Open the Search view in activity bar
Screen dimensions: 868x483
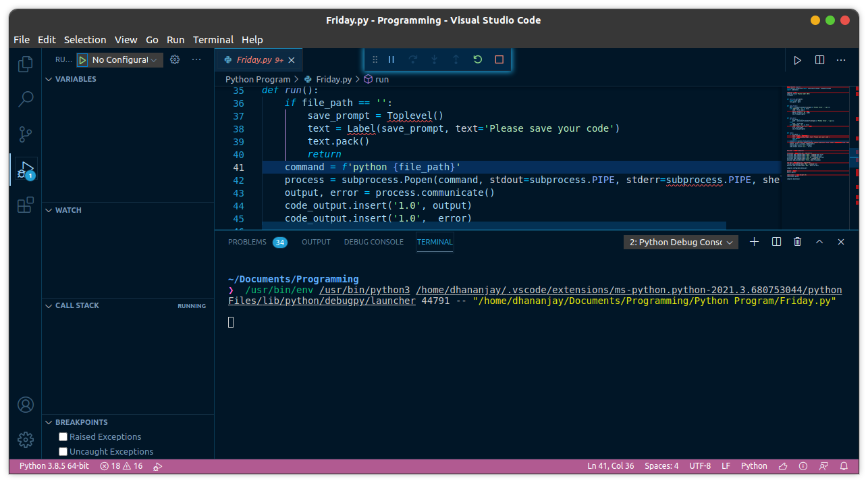click(x=25, y=99)
